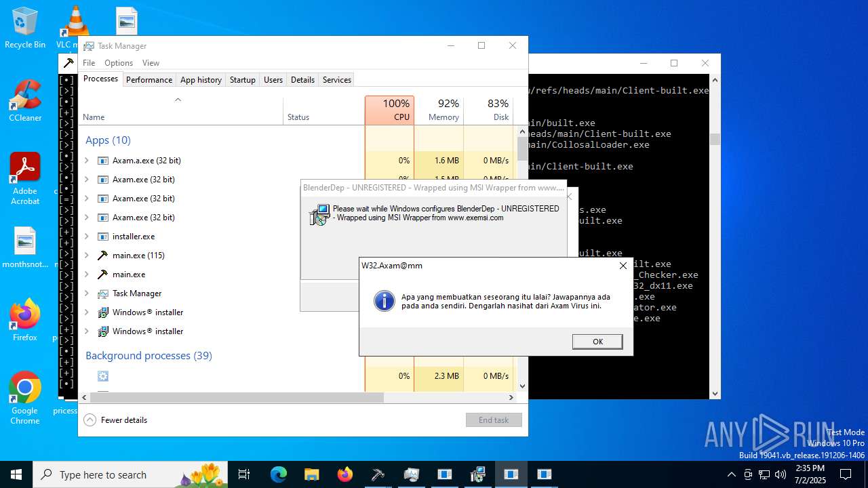Open the Options menu in Task Manager

click(119, 62)
